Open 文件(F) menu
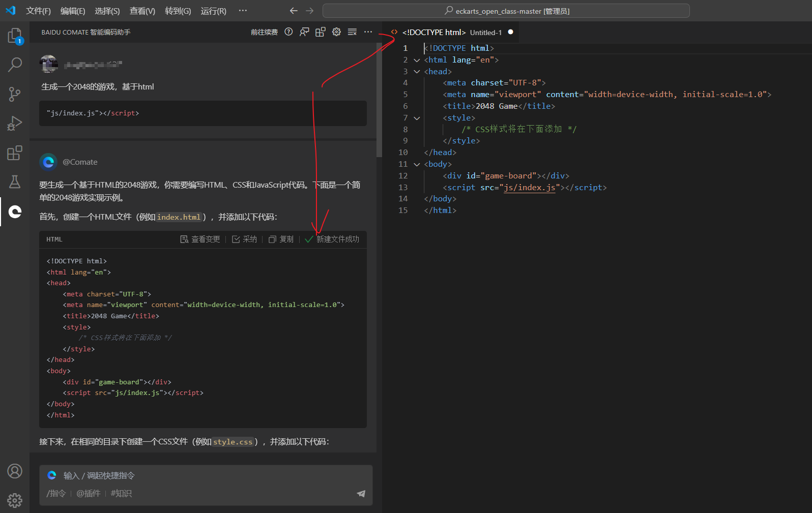The width and height of the screenshot is (812, 513). click(39, 11)
